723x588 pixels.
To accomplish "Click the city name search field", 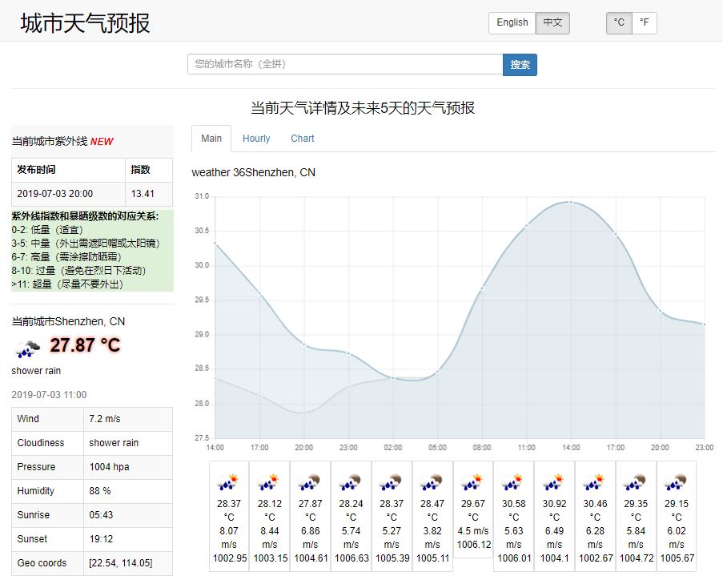I will click(x=345, y=65).
